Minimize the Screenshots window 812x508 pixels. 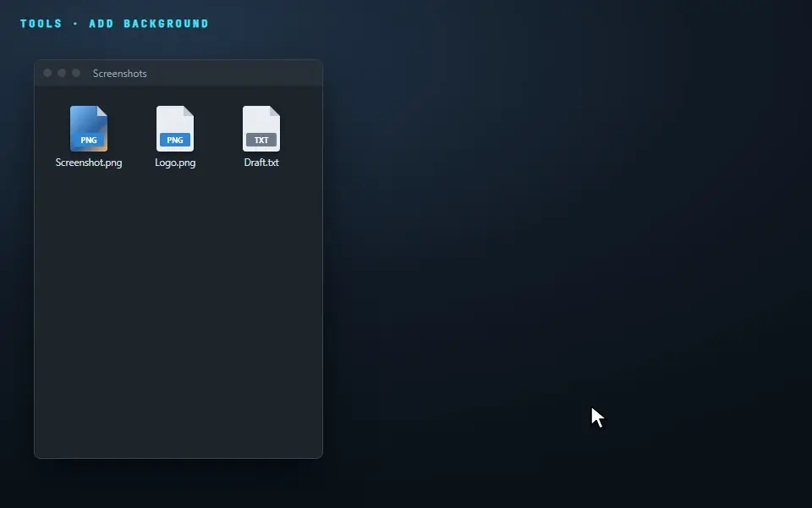(x=62, y=73)
